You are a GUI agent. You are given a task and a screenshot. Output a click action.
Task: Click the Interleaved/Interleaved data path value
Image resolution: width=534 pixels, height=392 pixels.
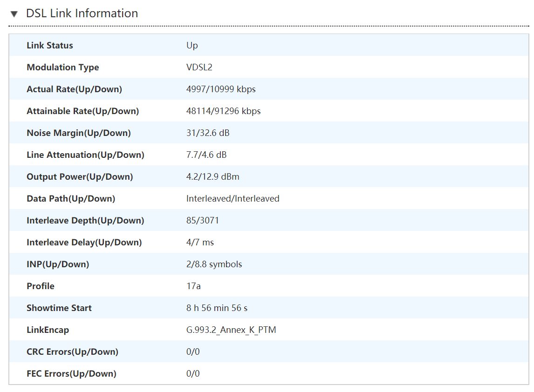point(233,198)
